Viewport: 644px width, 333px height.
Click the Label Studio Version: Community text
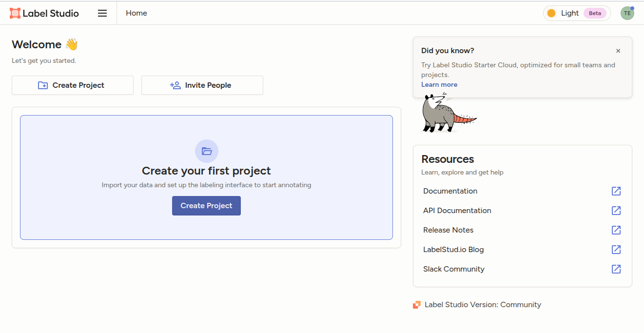(x=483, y=305)
